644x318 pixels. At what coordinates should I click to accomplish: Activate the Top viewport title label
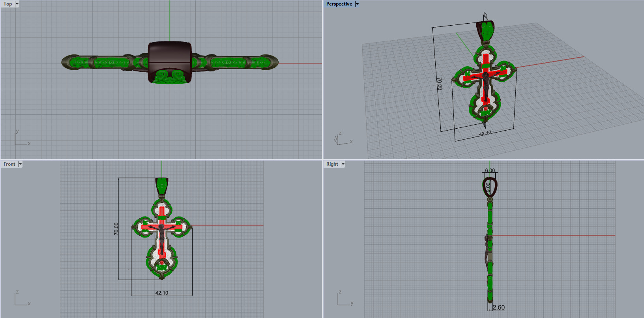pos(8,4)
